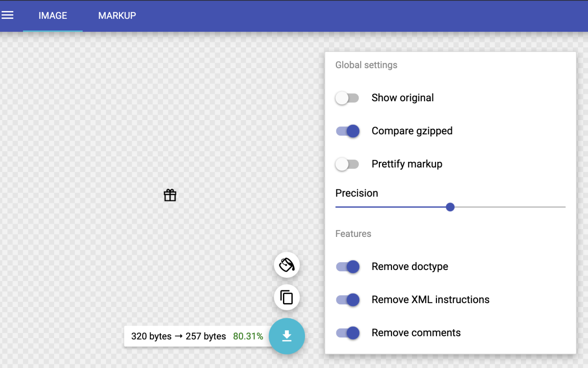Turn off Remove comments switch
This screenshot has height=368, width=588.
(348, 333)
